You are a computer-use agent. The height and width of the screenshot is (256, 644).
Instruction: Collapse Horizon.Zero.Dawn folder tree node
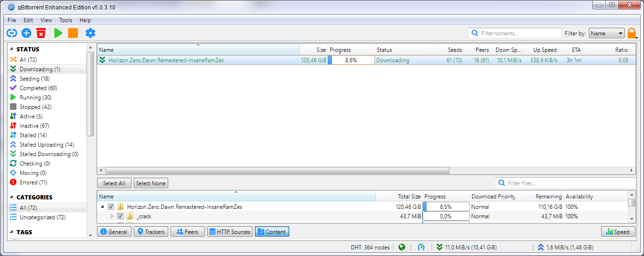(x=102, y=206)
